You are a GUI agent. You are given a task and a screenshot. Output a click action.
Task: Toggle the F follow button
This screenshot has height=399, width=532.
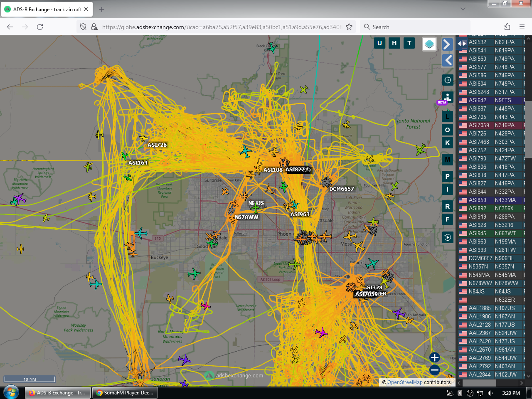click(448, 219)
